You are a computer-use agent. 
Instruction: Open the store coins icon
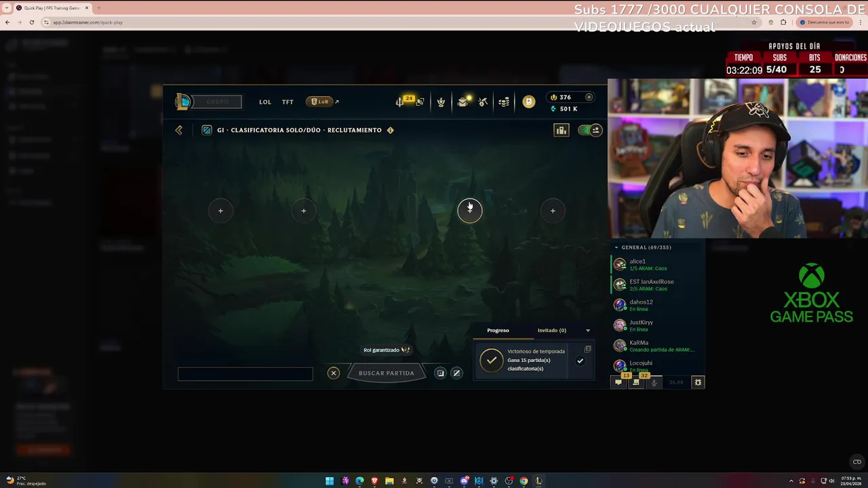[x=504, y=102]
